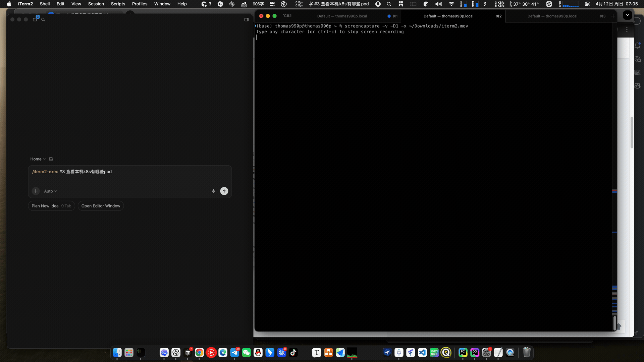
Task: Open Google Chrome from the Dock
Action: 199,353
